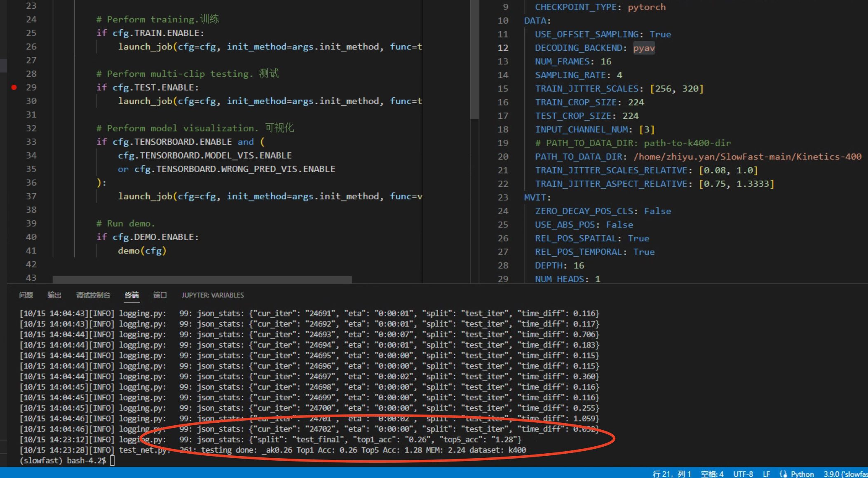
Task: Select the highlighted pyav value for DECODING_BACKEND
Action: pyautogui.click(x=644, y=48)
